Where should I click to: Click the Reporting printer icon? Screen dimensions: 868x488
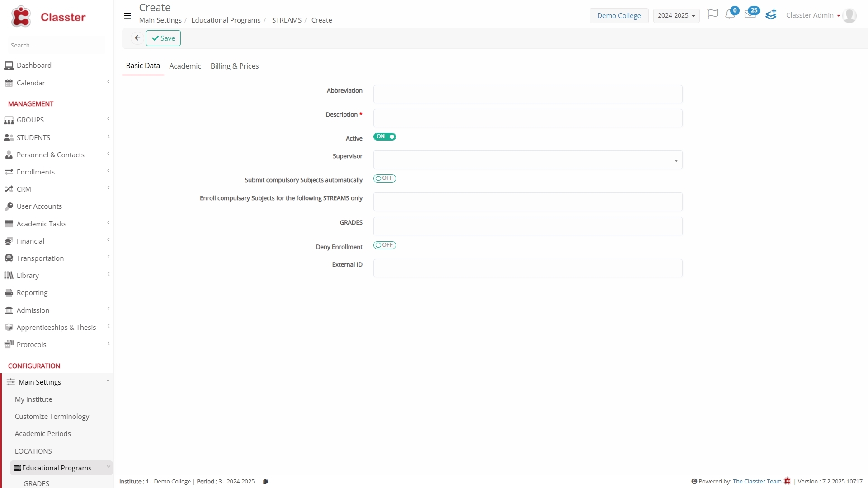coord(9,293)
